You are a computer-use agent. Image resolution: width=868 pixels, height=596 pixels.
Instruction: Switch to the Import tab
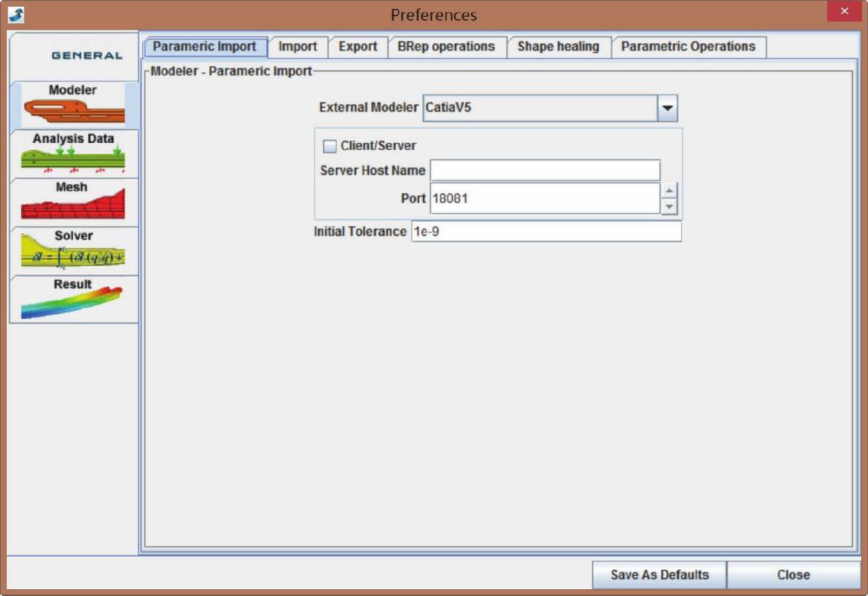298,47
